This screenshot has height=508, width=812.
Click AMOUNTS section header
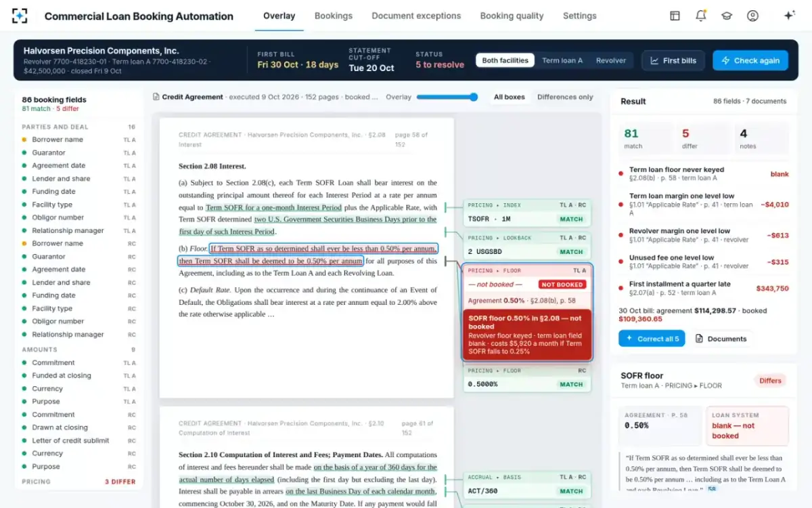[78, 350]
